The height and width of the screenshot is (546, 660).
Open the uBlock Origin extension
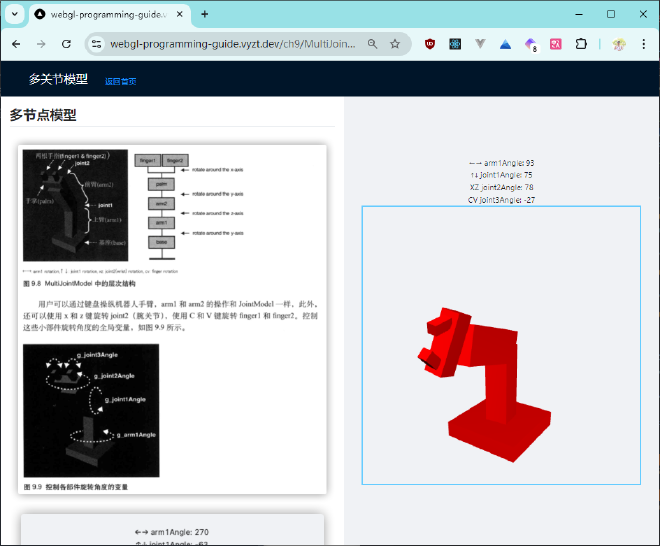tap(430, 44)
